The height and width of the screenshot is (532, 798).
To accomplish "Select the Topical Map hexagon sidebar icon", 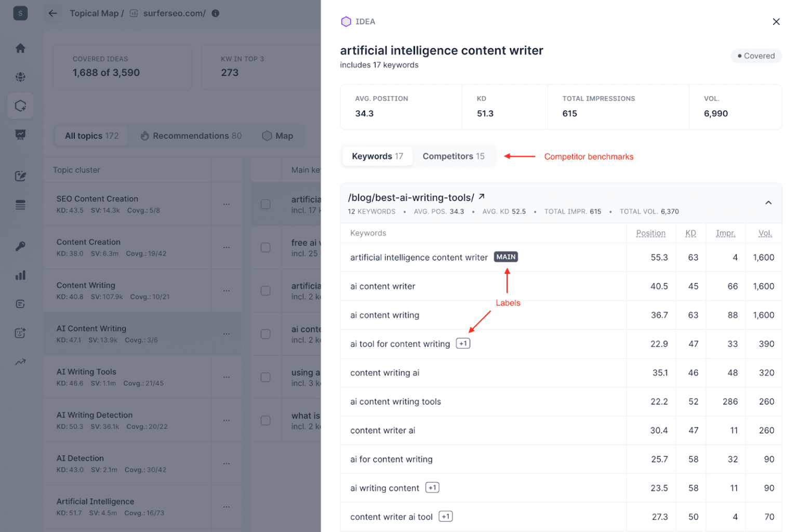I will [20, 106].
